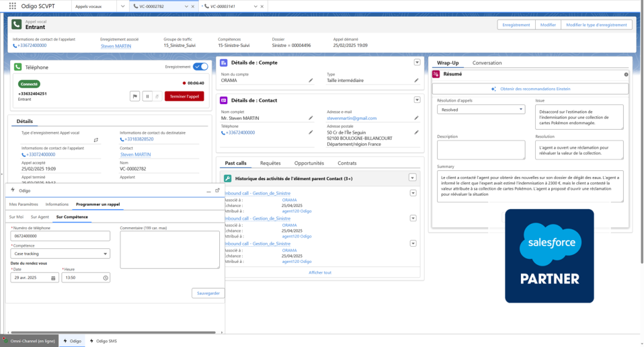Click the Résumé info icon
The height and width of the screenshot is (347, 644).
point(626,75)
